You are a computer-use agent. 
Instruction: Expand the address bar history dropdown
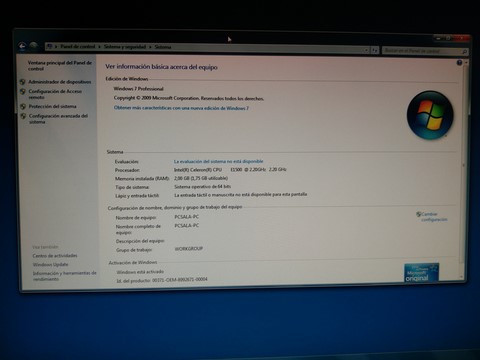[366, 50]
